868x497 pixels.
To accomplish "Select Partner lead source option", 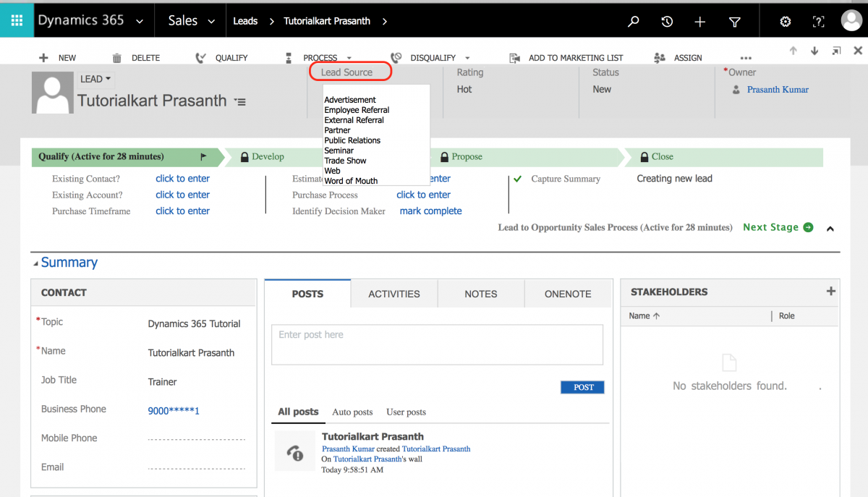I will [338, 130].
